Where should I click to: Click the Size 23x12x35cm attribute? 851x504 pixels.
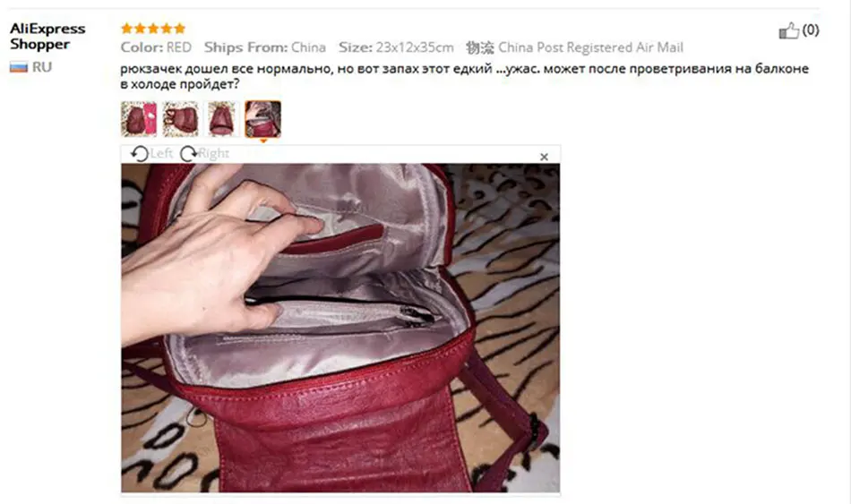pos(396,47)
